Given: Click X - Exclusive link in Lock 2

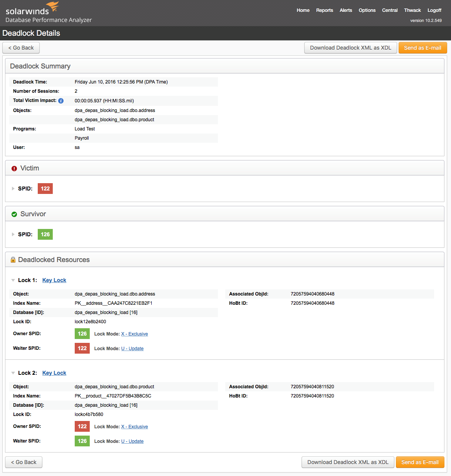Looking at the screenshot, I should point(134,427).
